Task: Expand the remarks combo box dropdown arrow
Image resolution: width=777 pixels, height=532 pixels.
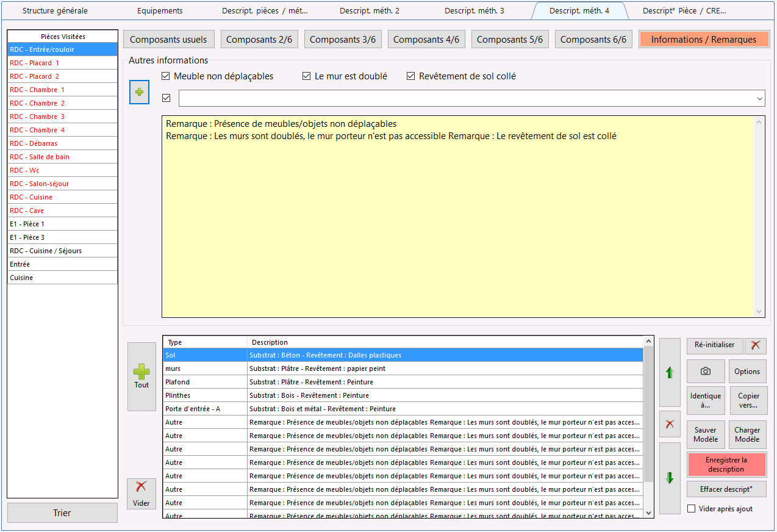Action: coord(759,98)
